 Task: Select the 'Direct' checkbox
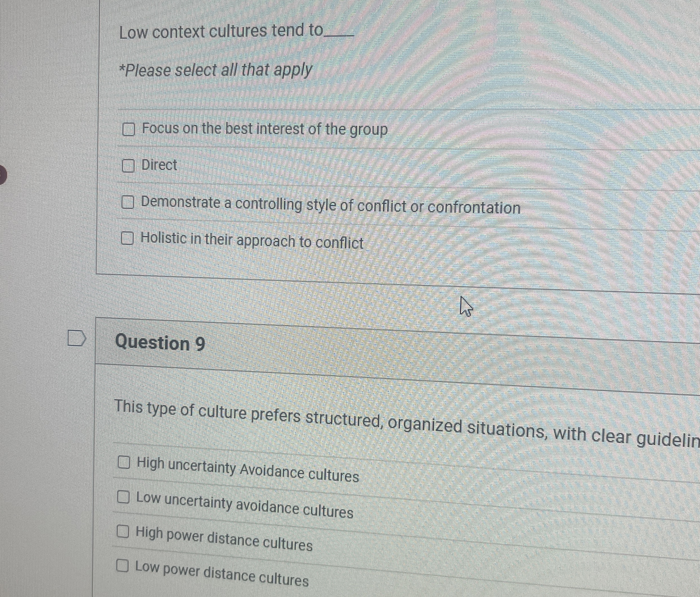click(129, 166)
